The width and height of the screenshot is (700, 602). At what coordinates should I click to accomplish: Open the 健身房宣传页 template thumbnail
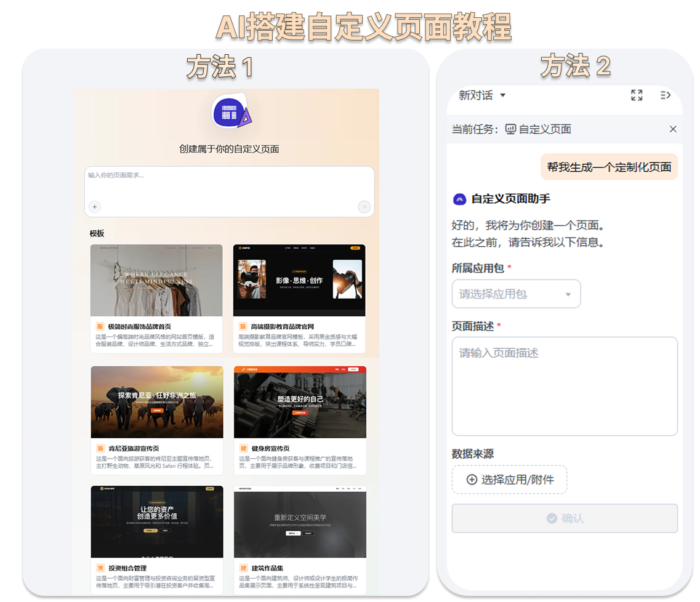point(300,402)
